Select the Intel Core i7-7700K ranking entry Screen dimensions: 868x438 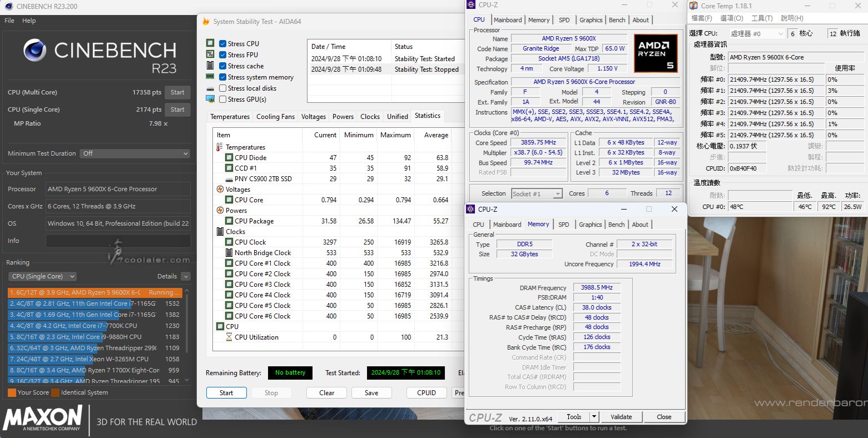95,326
